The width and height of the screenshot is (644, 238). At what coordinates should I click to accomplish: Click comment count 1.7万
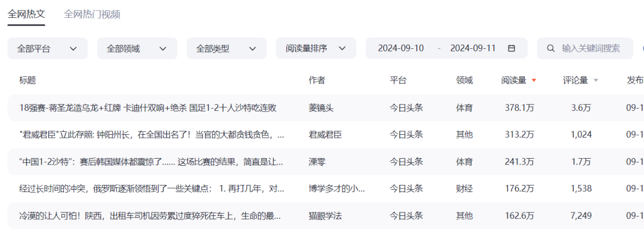[x=581, y=162]
